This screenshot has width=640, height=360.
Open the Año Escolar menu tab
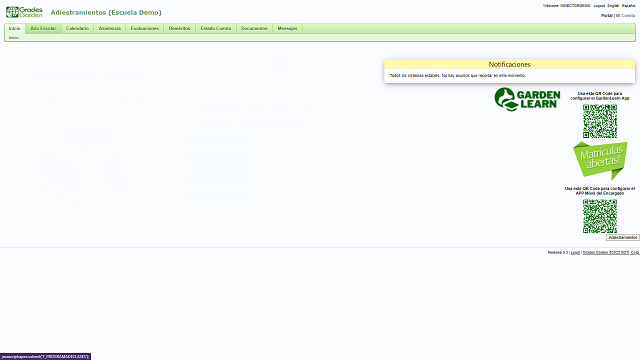pos(43,28)
